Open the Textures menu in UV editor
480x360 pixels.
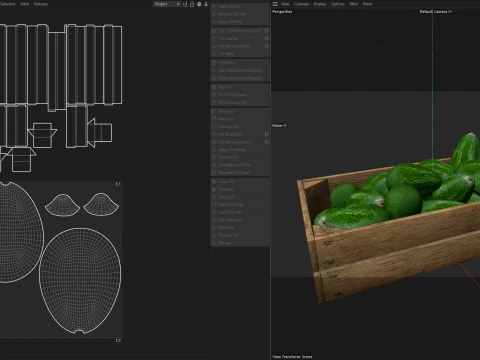(41, 4)
